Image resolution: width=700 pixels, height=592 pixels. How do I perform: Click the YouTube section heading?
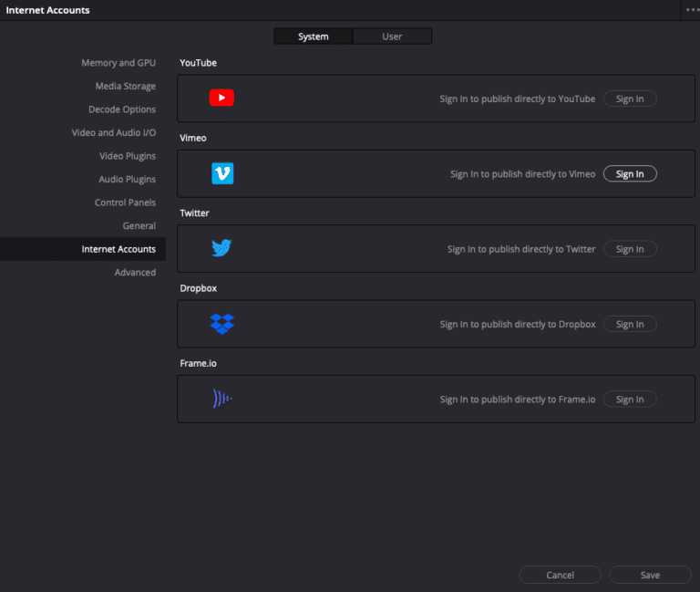tap(198, 63)
